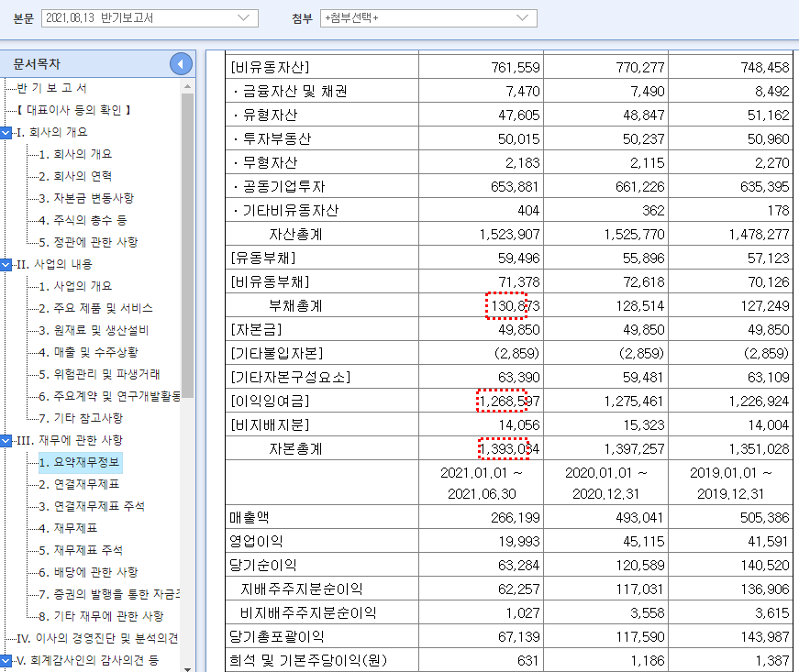Click the 공동기업투자 value 653,881
Image resolution: width=799 pixels, height=672 pixels.
pyautogui.click(x=515, y=187)
